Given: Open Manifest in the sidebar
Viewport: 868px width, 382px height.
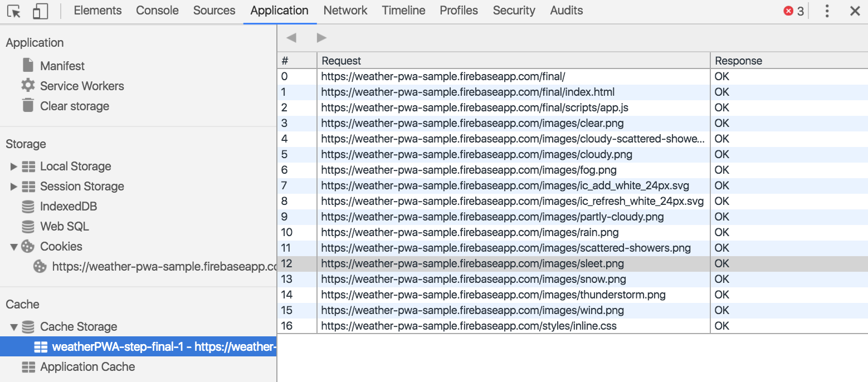Looking at the screenshot, I should coord(62,66).
